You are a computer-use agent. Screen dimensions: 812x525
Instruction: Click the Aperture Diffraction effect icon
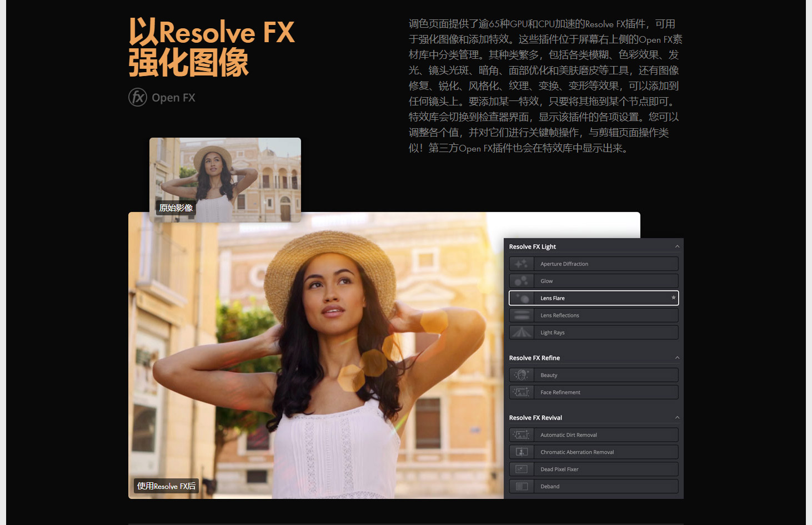pyautogui.click(x=522, y=264)
